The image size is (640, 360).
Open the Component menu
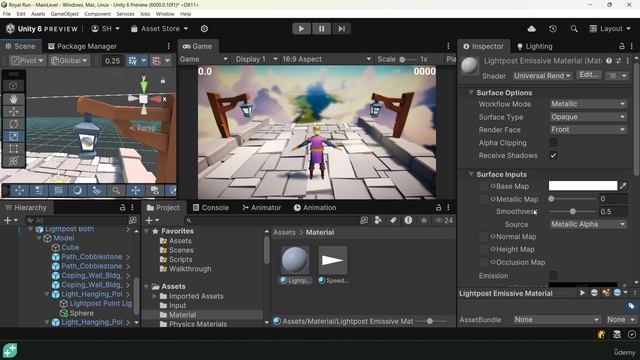tap(97, 14)
